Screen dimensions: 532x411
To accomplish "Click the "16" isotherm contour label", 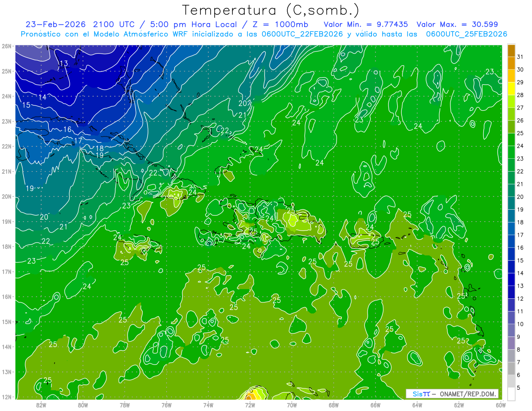I will 67,129.
